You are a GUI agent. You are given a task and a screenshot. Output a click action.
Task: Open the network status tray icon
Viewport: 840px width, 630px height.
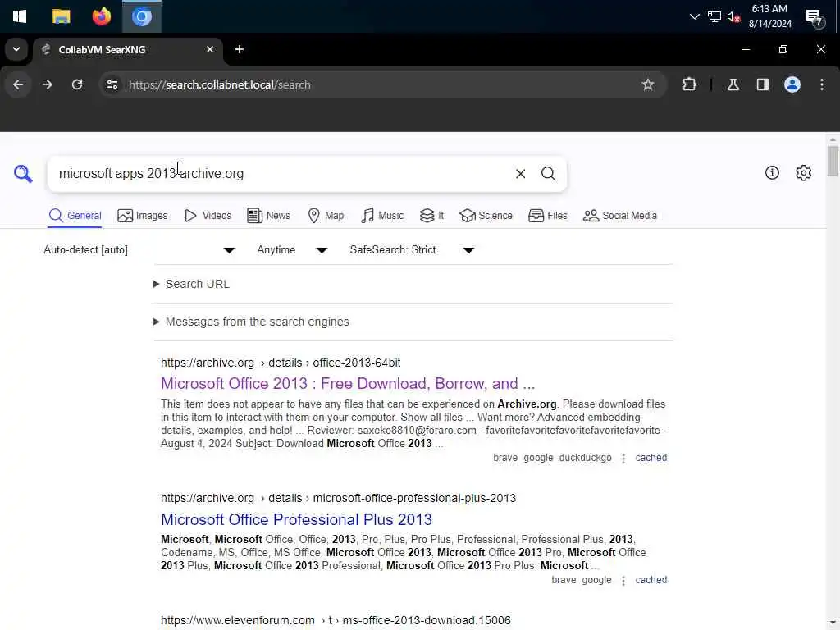point(714,16)
